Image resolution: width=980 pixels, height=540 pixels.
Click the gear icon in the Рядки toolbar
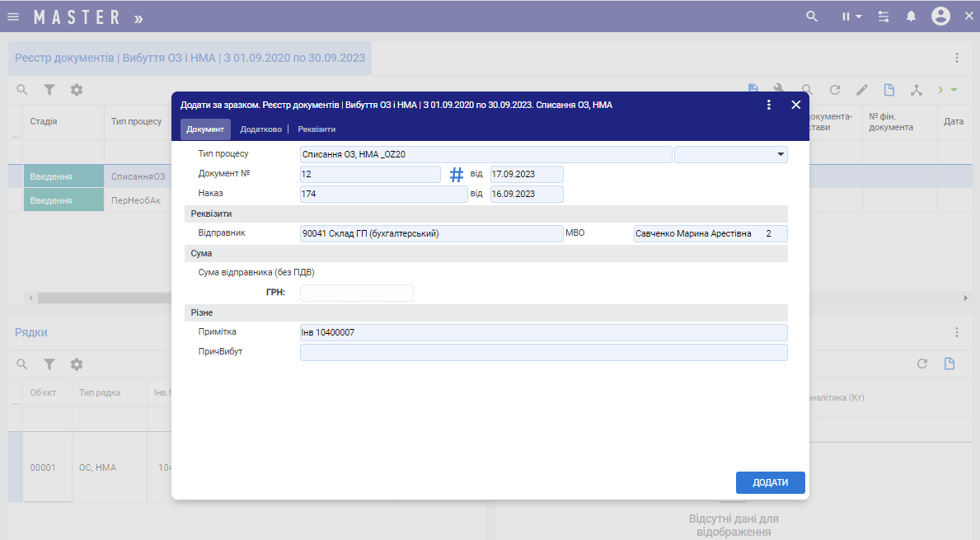(x=77, y=364)
